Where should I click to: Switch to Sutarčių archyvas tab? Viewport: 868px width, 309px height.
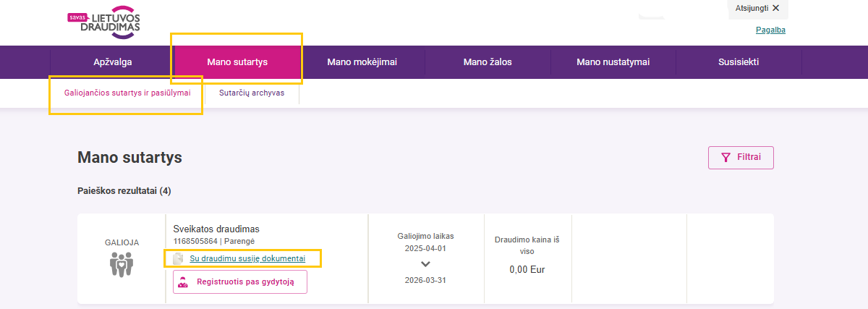(x=252, y=93)
